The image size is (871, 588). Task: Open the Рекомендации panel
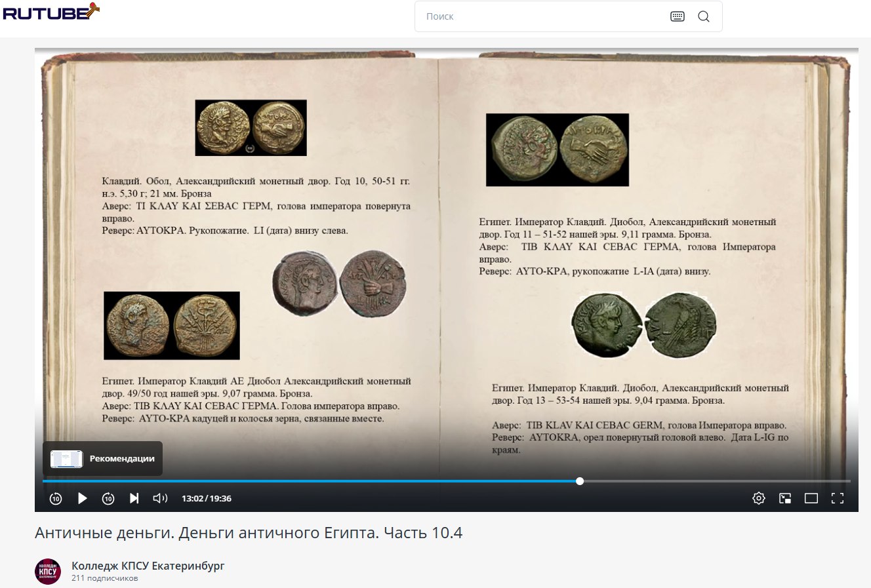[x=103, y=459]
